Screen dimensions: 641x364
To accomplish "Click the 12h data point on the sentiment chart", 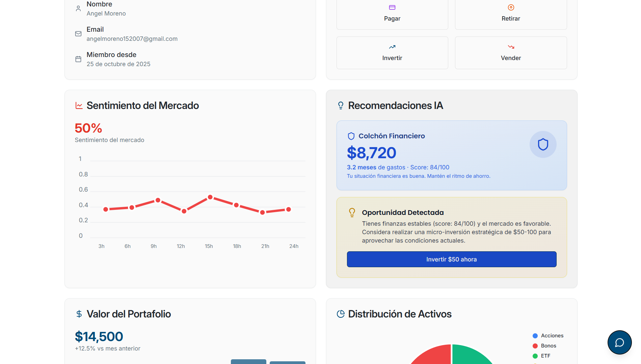I will [x=184, y=211].
